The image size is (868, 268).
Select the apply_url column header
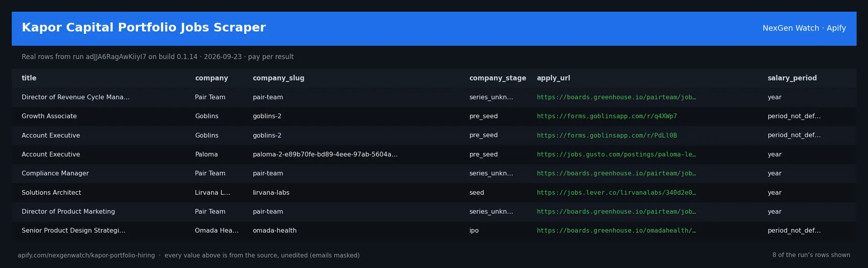click(x=553, y=78)
